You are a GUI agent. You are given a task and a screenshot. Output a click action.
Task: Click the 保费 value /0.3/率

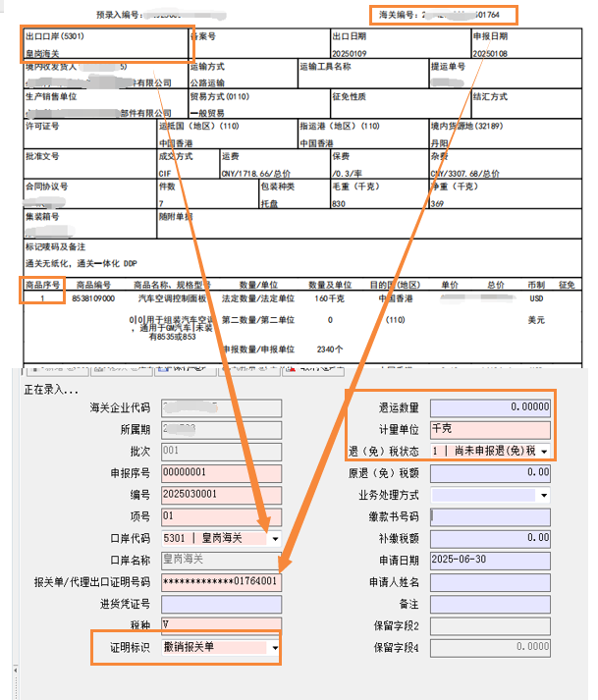347,174
